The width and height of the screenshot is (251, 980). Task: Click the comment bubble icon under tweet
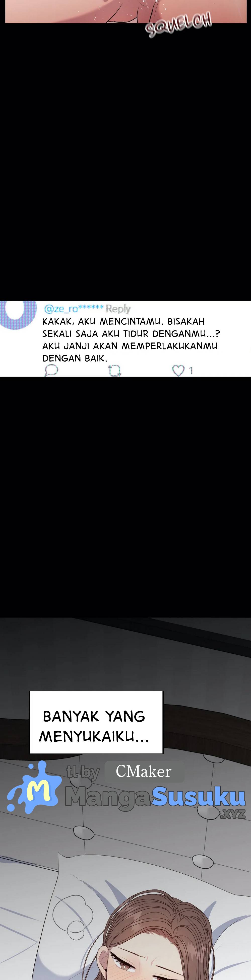click(x=51, y=370)
